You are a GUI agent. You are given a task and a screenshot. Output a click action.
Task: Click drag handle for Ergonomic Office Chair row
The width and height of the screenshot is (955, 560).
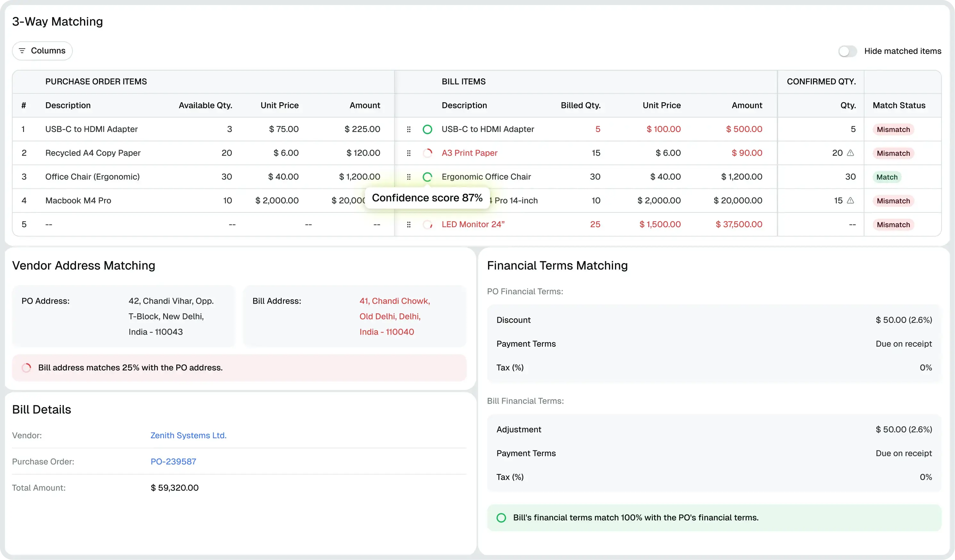click(409, 177)
